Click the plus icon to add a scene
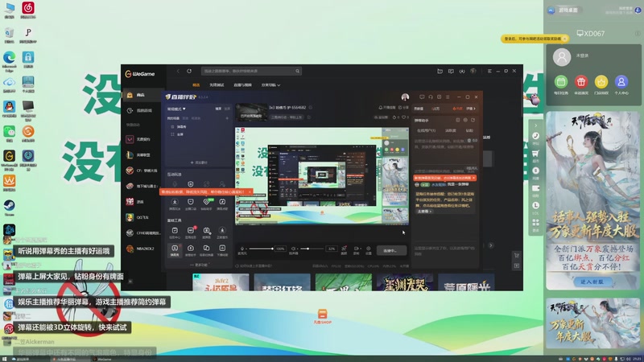The image size is (644, 362). click(227, 118)
